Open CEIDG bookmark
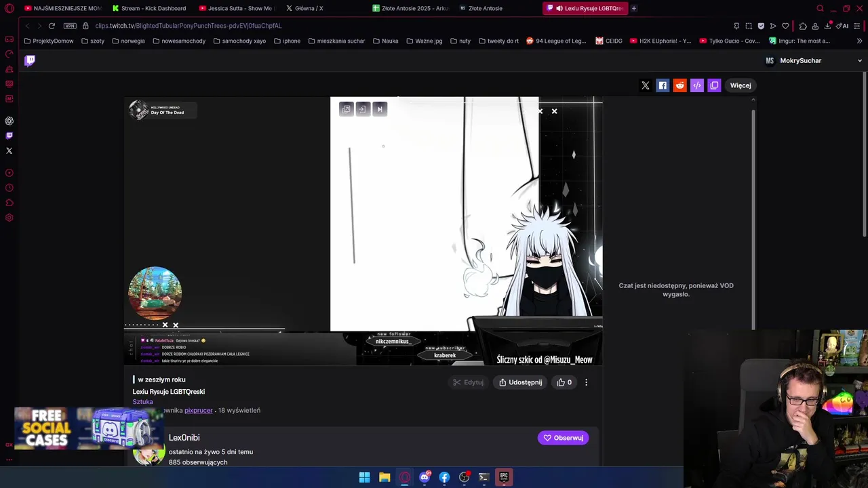Screen dimensions: 868x488 (x=609, y=41)
